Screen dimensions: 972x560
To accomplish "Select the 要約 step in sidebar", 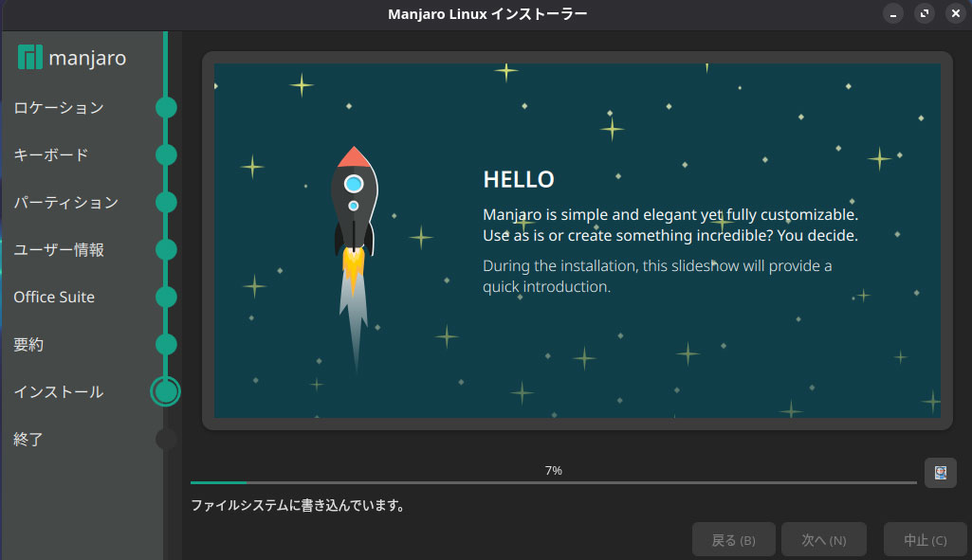I will click(28, 344).
